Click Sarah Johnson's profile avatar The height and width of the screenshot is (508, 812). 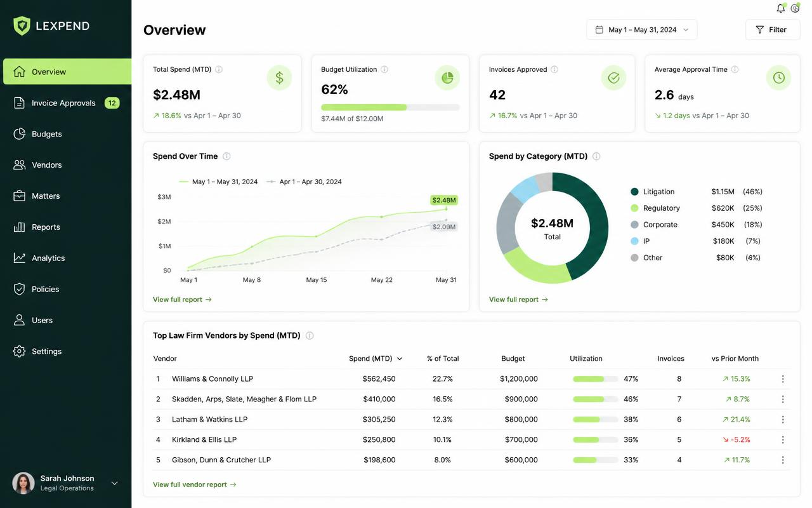pyautogui.click(x=23, y=483)
